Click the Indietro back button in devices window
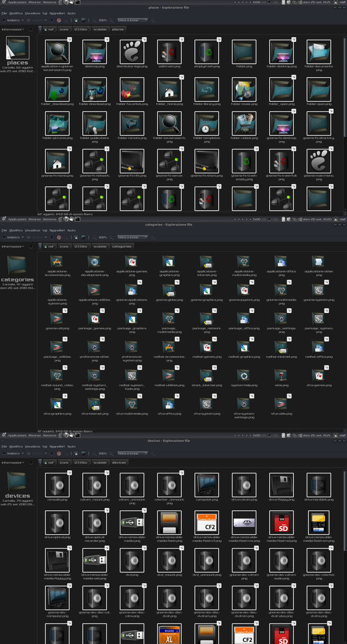This screenshot has height=644, width=347. click(x=12, y=453)
